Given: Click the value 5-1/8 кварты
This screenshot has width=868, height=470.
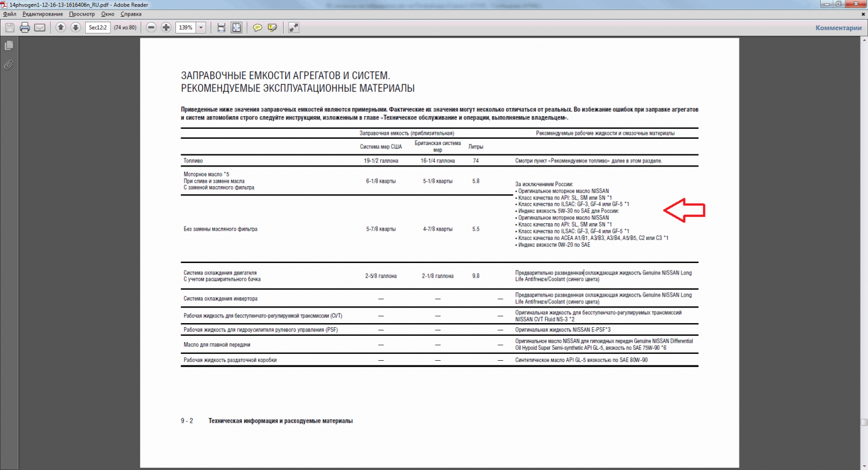Looking at the screenshot, I should pos(437,181).
